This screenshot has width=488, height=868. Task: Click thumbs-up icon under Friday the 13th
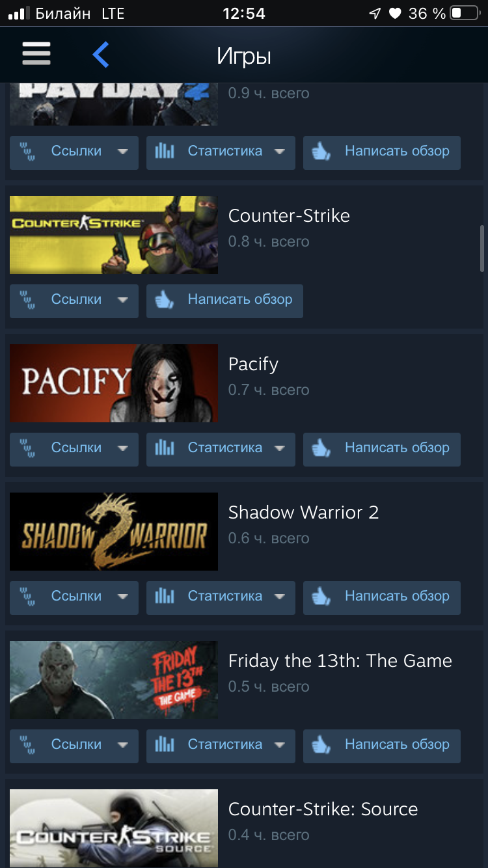pyautogui.click(x=321, y=745)
